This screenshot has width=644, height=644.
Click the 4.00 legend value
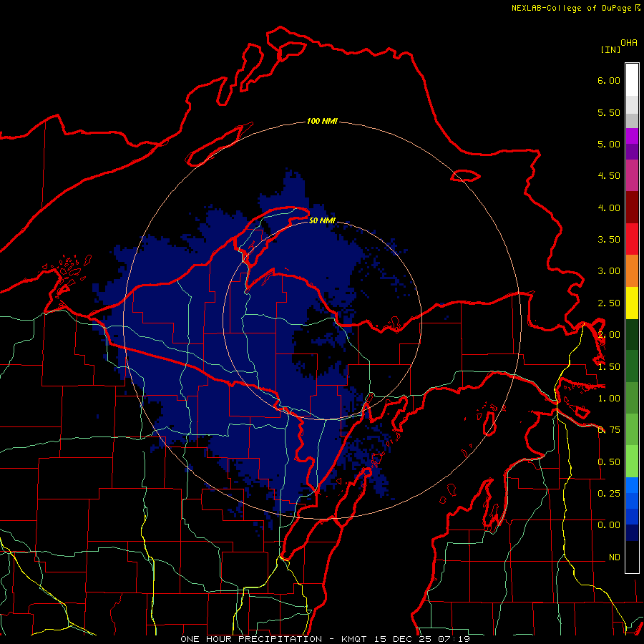click(609, 208)
